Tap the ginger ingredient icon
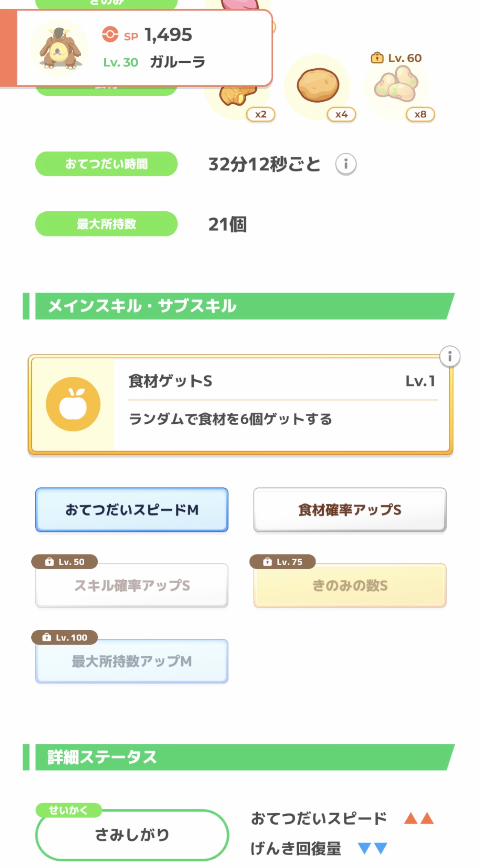 (x=237, y=97)
